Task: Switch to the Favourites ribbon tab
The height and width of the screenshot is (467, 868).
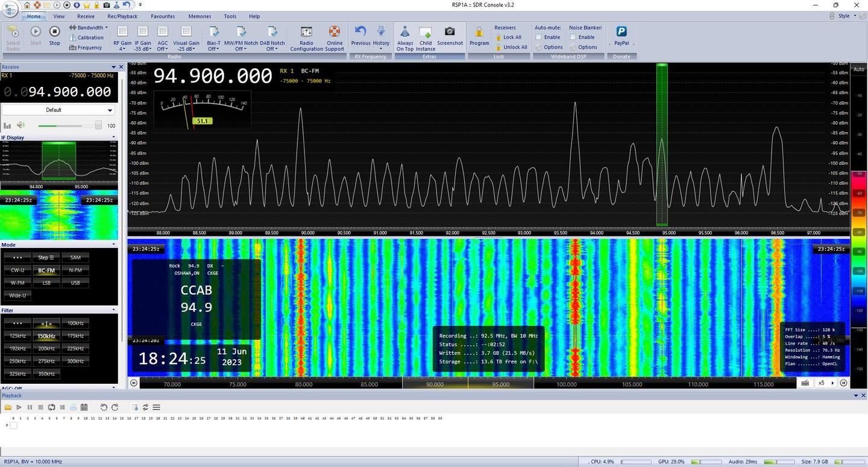Action: click(x=163, y=16)
